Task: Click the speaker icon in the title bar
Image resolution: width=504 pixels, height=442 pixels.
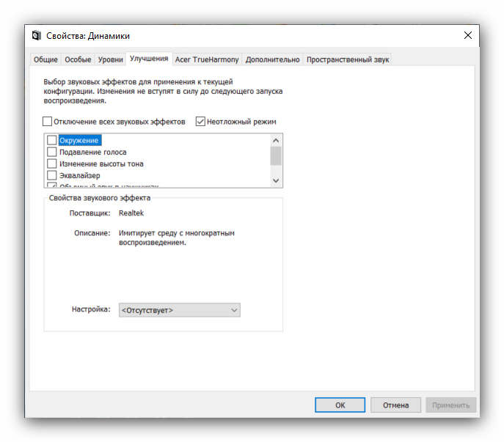Action: click(37, 36)
